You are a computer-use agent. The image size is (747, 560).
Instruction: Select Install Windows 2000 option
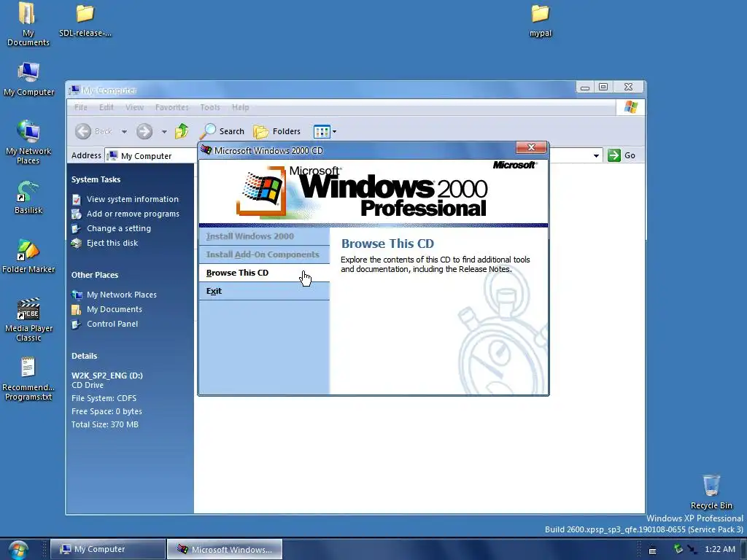click(x=264, y=236)
